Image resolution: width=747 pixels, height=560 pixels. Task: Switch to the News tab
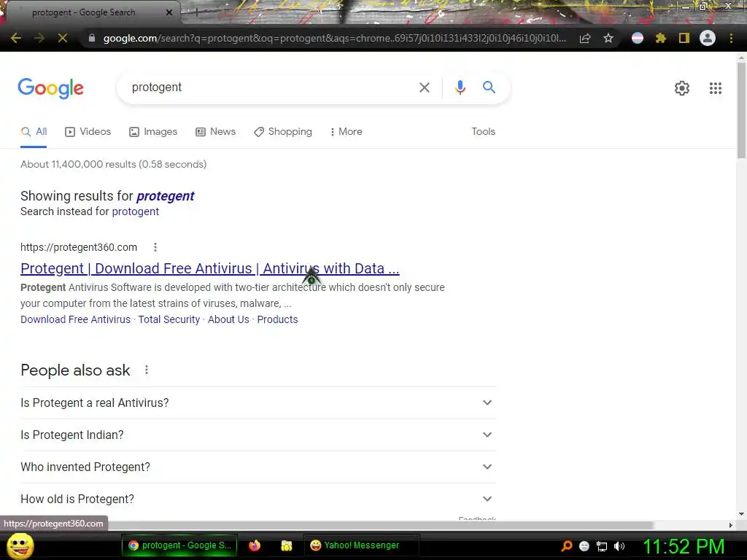[216, 131]
